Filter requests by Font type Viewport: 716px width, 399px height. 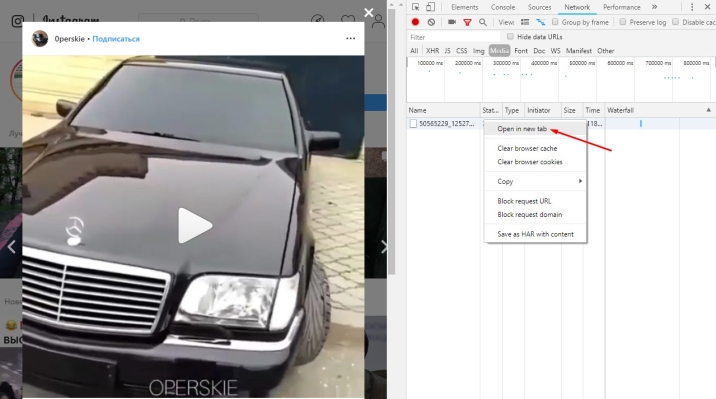coord(521,51)
